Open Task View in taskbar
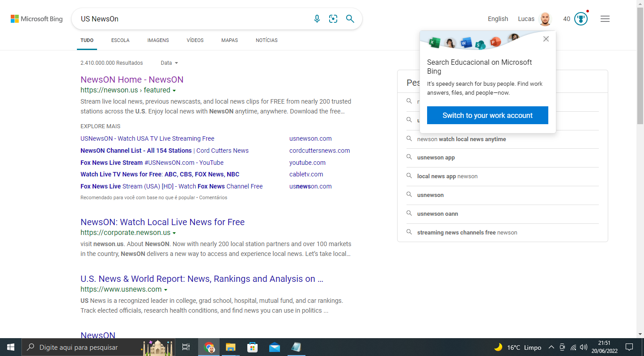The width and height of the screenshot is (644, 356). coord(186,347)
